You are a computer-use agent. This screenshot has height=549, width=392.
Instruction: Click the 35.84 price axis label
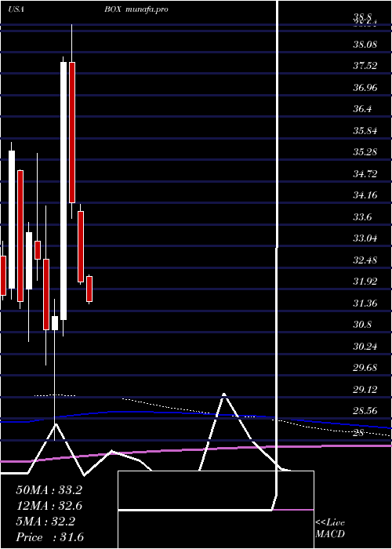[x=365, y=131]
